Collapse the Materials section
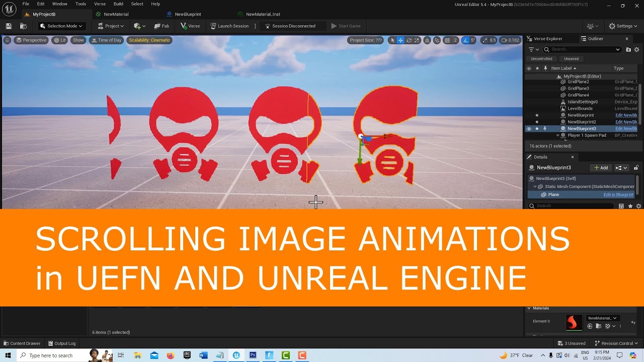 (529, 308)
